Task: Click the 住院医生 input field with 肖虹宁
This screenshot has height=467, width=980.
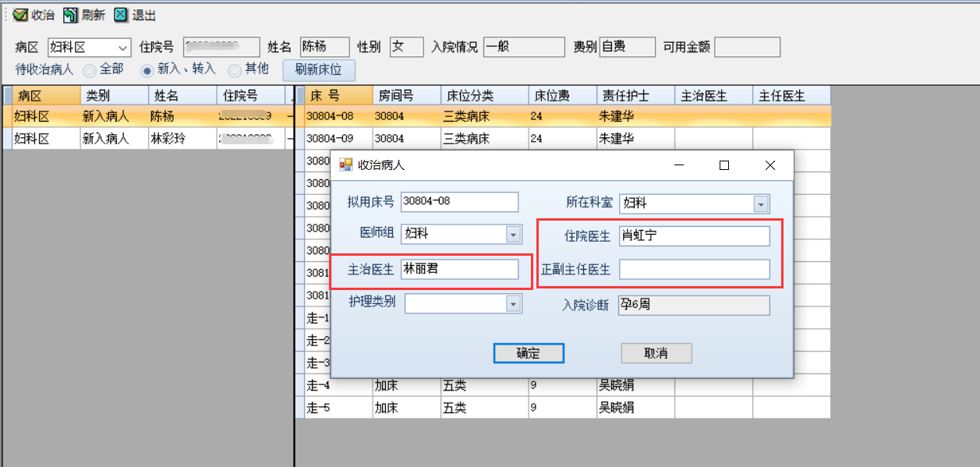Action: pyautogui.click(x=695, y=235)
